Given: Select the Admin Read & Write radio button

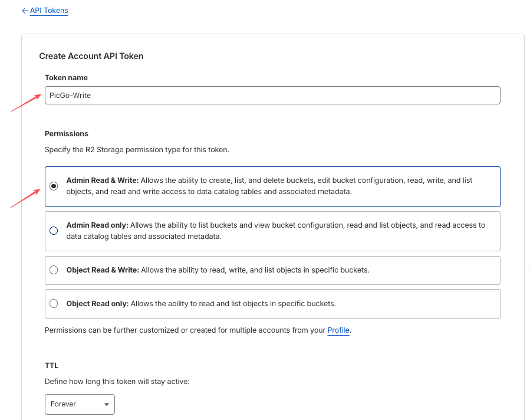Looking at the screenshot, I should point(54,186).
